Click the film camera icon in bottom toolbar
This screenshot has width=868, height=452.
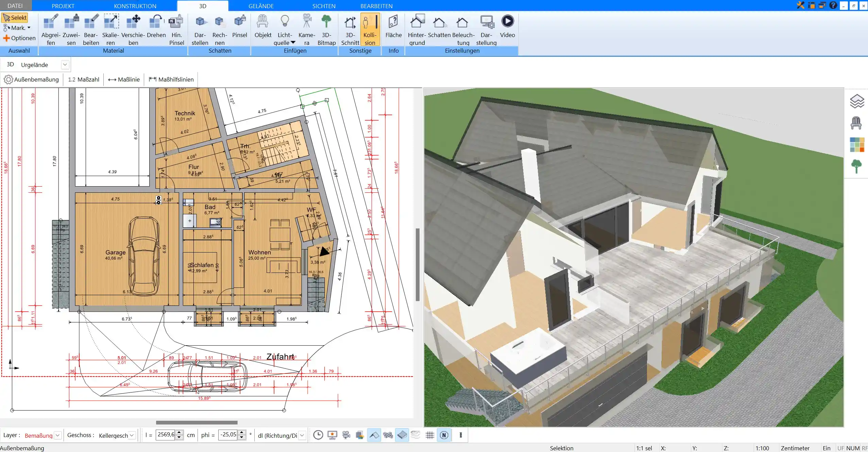click(x=346, y=435)
